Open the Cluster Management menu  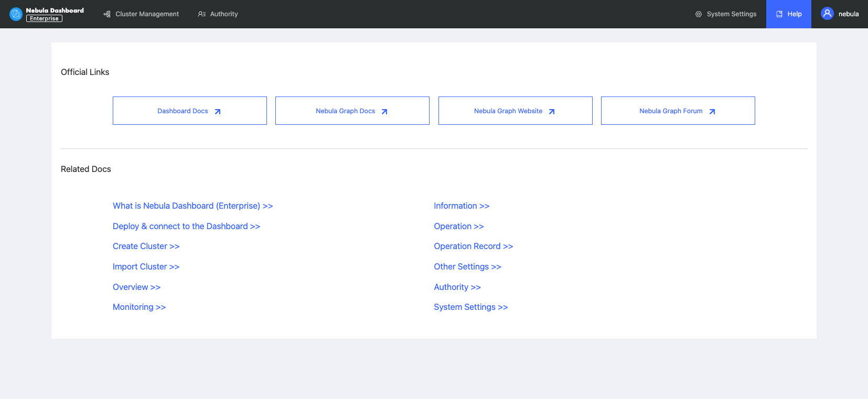pos(147,14)
